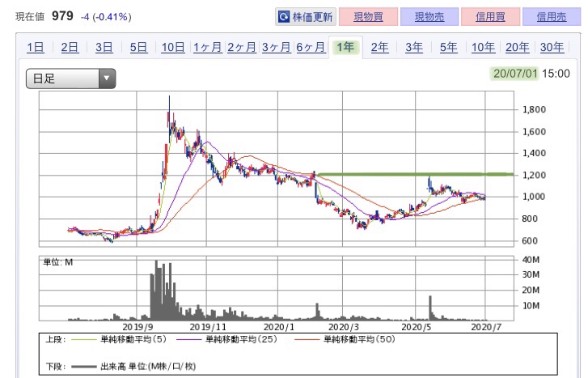Switch chart to 5年 range
The height and width of the screenshot is (378, 588).
(x=449, y=47)
